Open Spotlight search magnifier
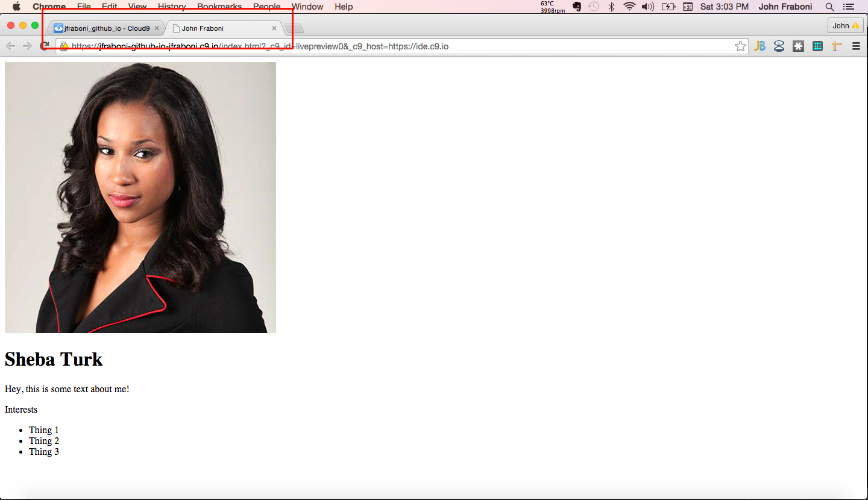Screen dimensions: 868x500 pyautogui.click(x=829, y=7)
